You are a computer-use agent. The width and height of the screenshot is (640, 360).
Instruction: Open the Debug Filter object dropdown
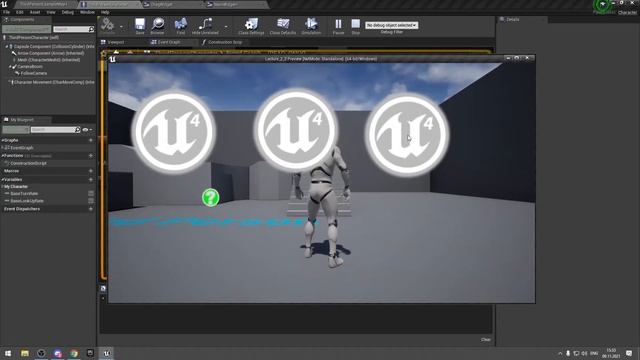coord(391,25)
